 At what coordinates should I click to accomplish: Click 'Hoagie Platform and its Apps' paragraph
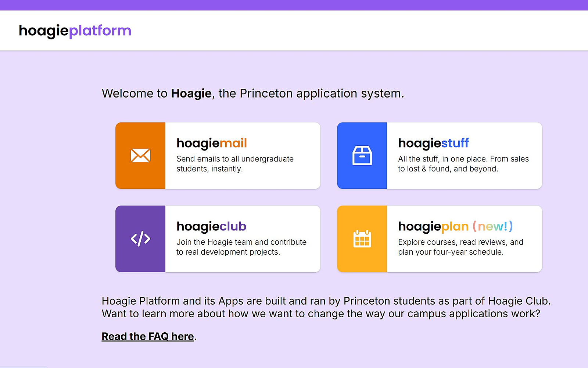(x=326, y=307)
